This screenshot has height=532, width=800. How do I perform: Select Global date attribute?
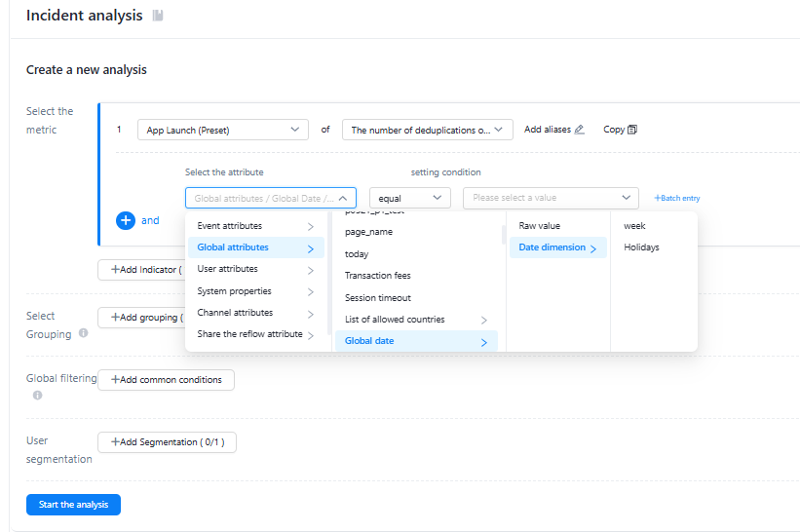[416, 341]
